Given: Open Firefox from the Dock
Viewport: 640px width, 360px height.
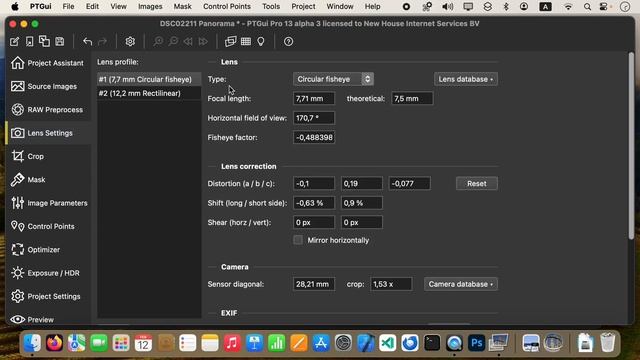Looking at the screenshot, I should (x=54, y=343).
